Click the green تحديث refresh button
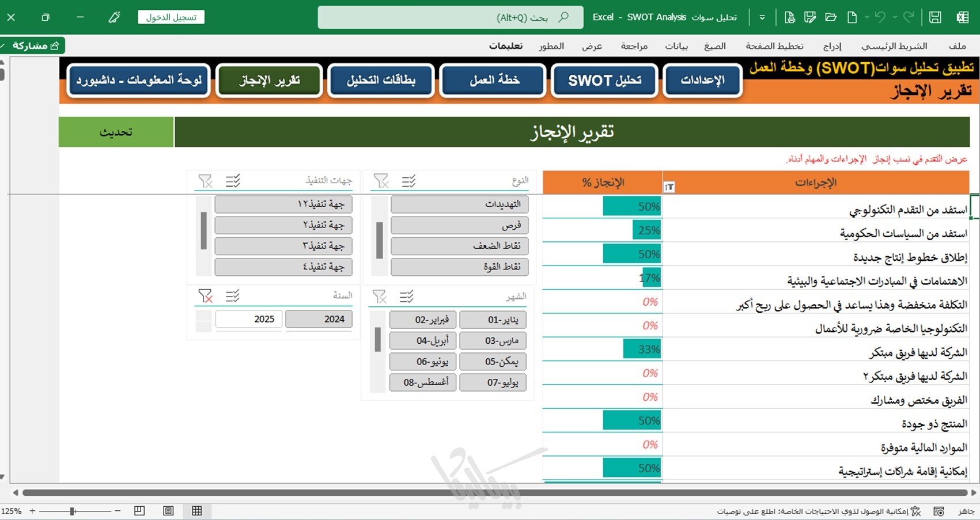 pyautogui.click(x=116, y=132)
